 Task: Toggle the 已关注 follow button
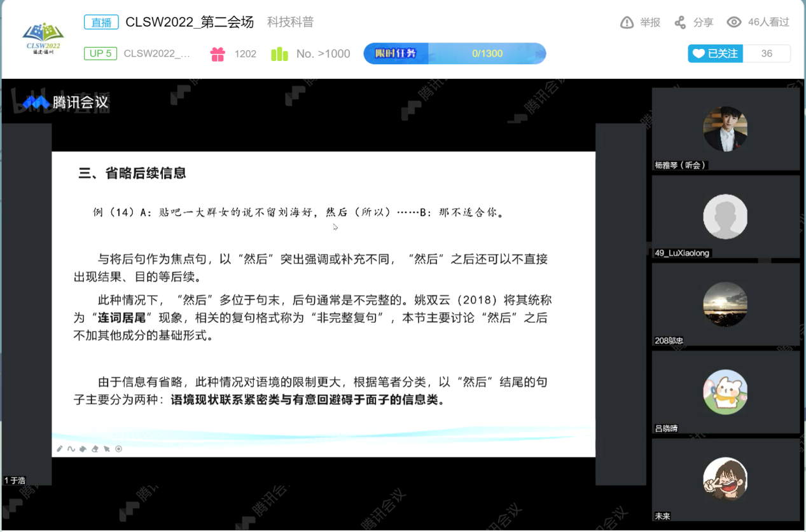[716, 53]
